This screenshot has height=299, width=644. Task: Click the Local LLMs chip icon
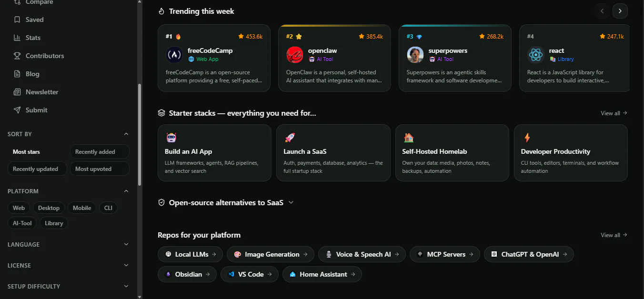(168, 254)
